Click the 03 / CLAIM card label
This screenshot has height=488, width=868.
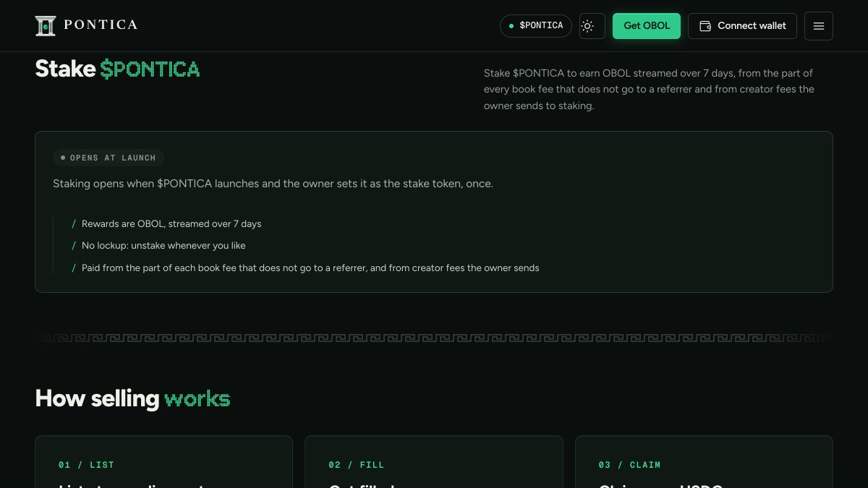click(629, 465)
